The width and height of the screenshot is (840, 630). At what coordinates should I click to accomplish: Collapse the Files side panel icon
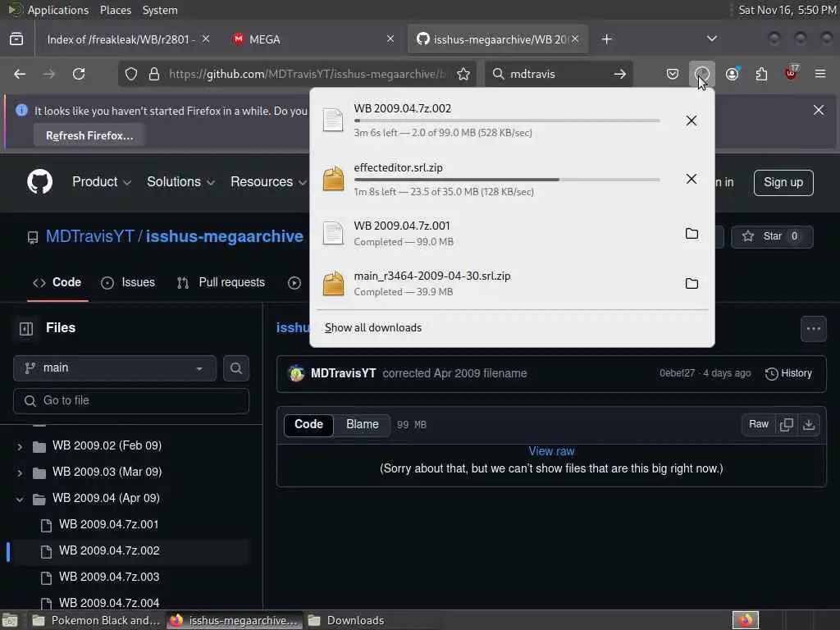click(x=26, y=328)
